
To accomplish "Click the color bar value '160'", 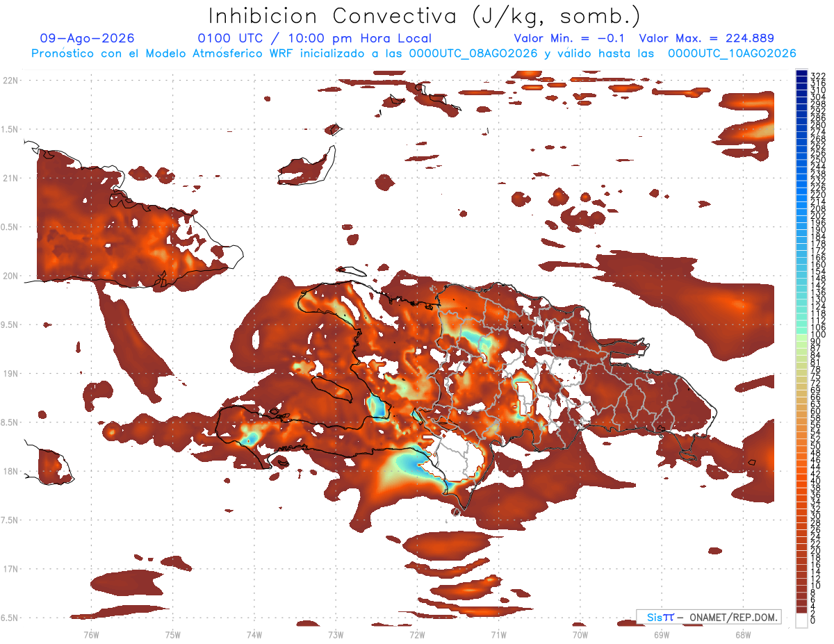I will coord(818,265).
